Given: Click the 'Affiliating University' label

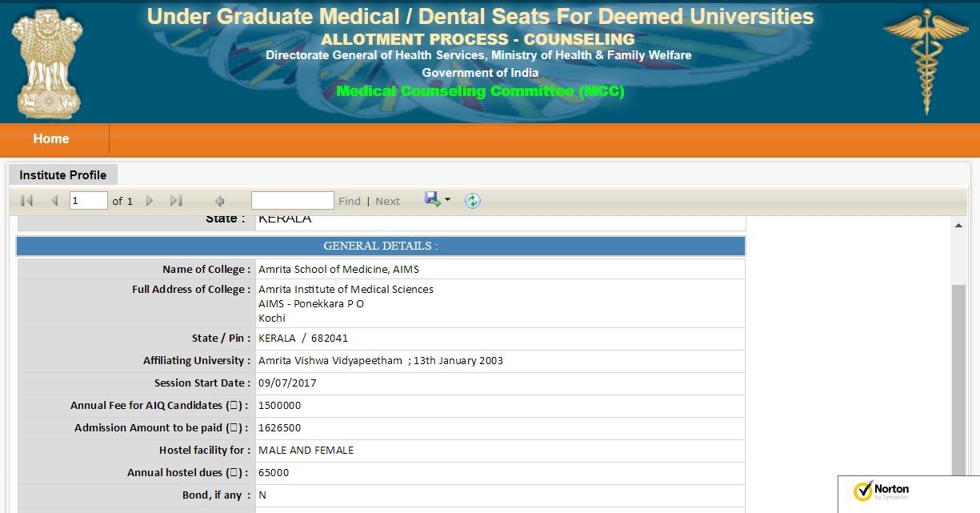Looking at the screenshot, I should pos(197,360).
